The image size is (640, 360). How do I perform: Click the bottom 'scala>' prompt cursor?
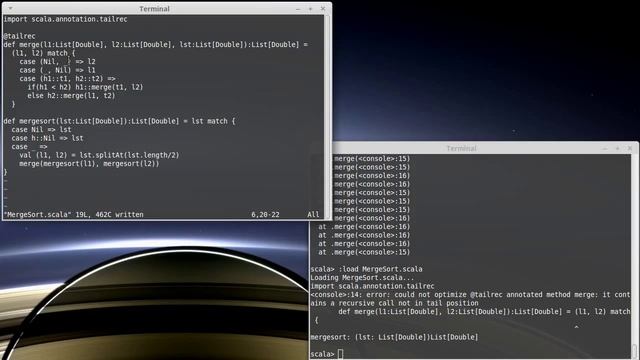click(340, 354)
